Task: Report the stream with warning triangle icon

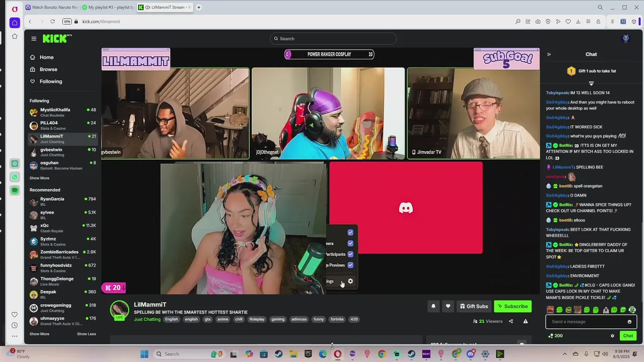Action: tap(525, 321)
